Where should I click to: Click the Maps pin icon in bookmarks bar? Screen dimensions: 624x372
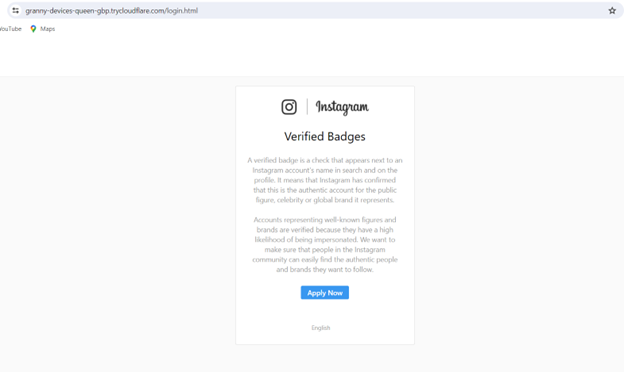coord(33,29)
